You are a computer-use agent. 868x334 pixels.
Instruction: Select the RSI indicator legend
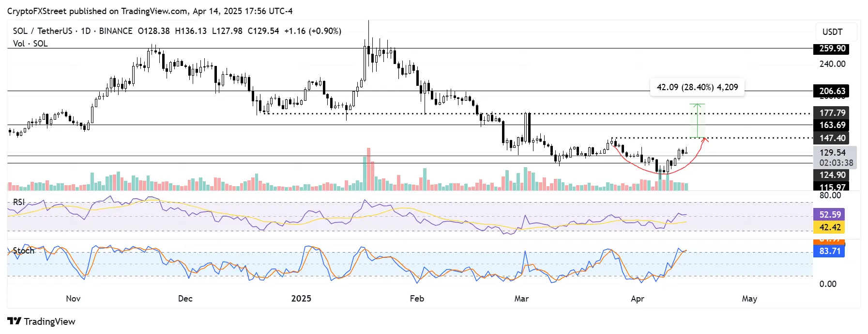click(x=18, y=202)
